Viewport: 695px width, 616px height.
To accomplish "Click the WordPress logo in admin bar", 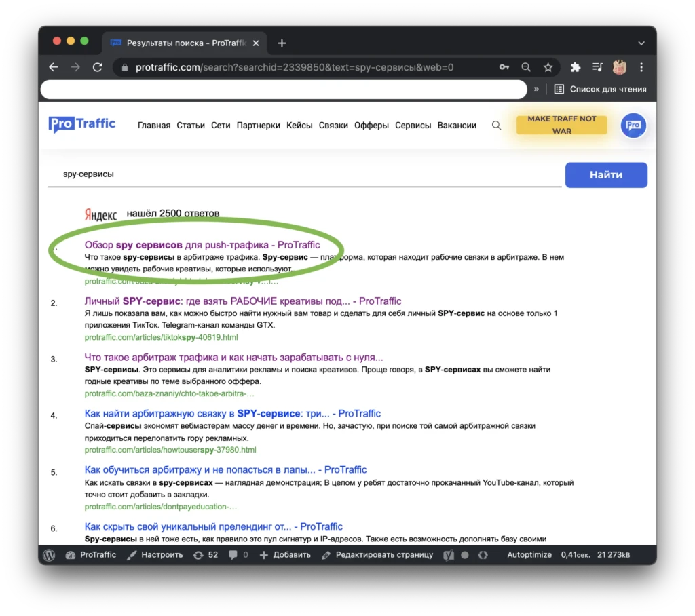I will point(49,555).
